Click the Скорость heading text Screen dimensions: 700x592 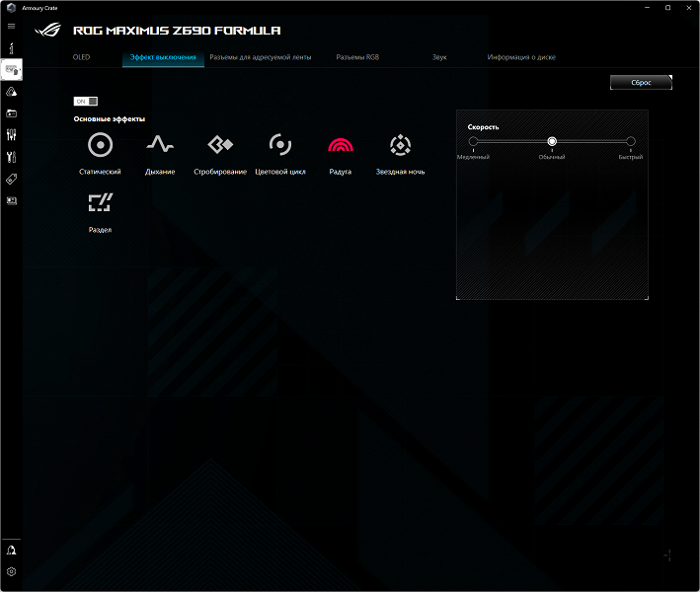(483, 127)
